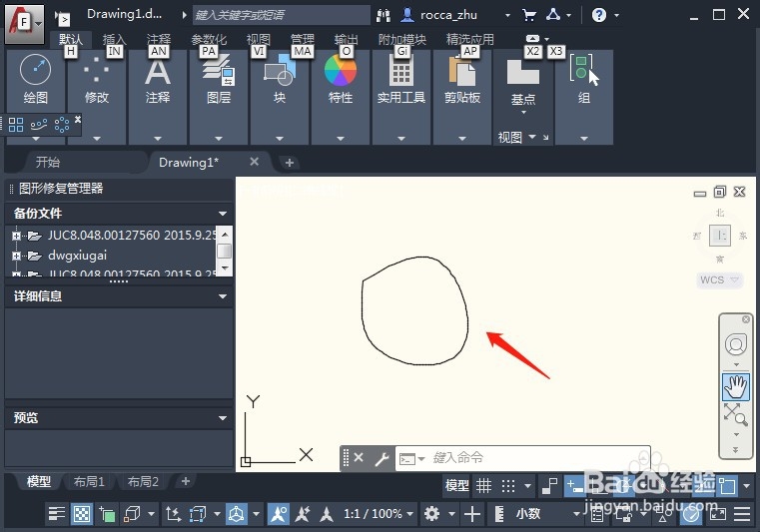
Task: Open the 块 (Block) panel
Action: (280, 97)
